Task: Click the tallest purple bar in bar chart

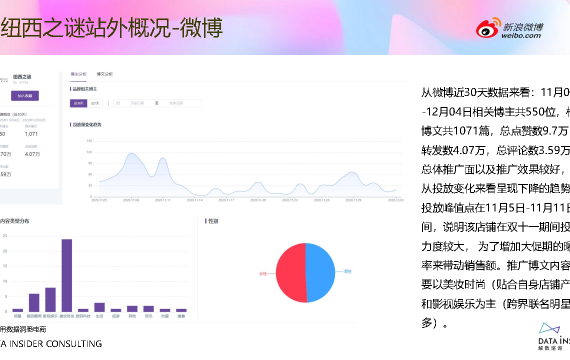Action: coord(67,275)
